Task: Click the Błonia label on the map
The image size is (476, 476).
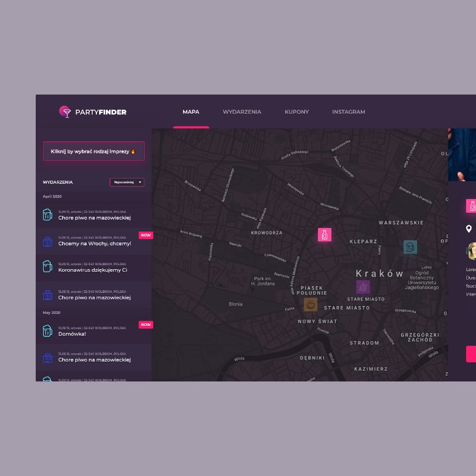Action: pyautogui.click(x=235, y=304)
